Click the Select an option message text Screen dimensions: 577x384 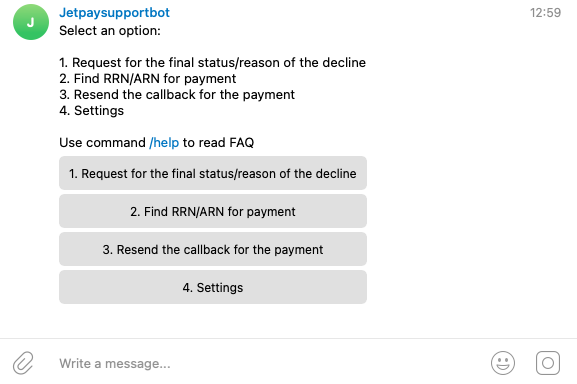(110, 31)
